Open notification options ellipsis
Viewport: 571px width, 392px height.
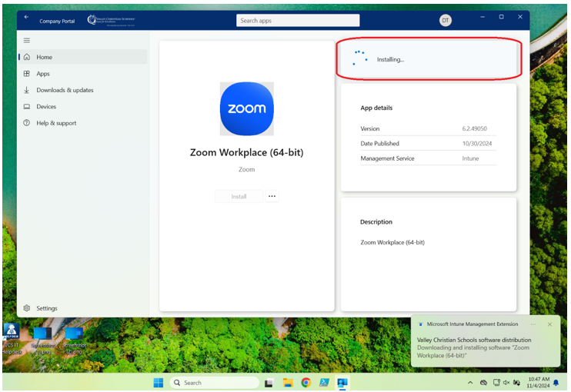pos(533,324)
